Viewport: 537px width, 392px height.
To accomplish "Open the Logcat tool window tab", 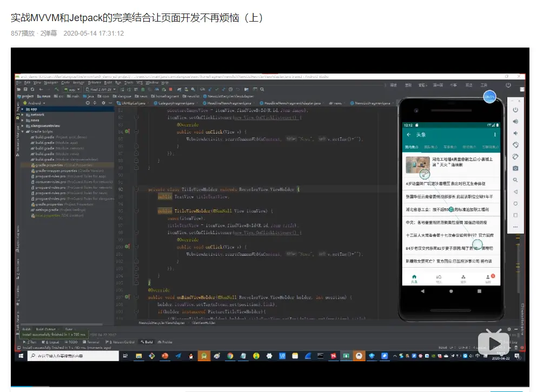I will tap(50, 342).
